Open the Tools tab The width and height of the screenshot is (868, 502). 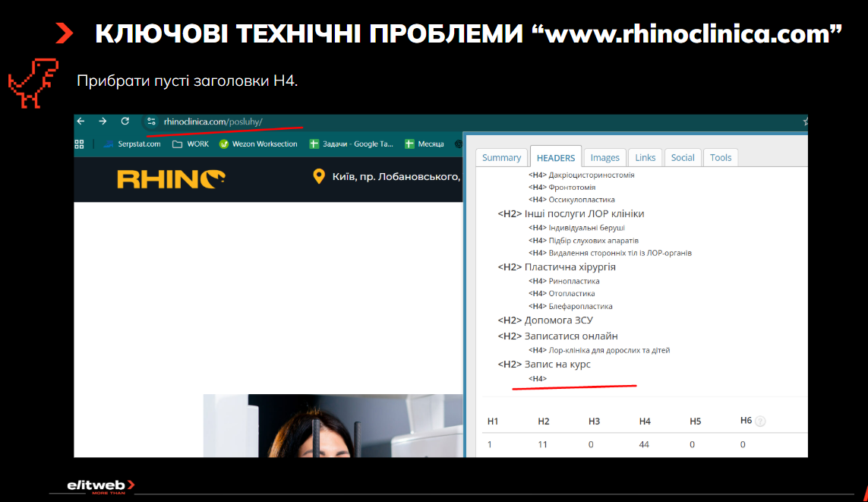(x=721, y=158)
